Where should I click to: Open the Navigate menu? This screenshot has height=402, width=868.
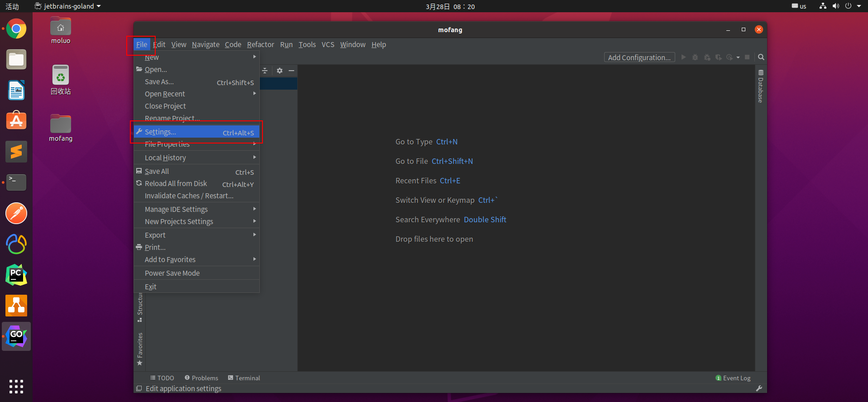(x=205, y=44)
